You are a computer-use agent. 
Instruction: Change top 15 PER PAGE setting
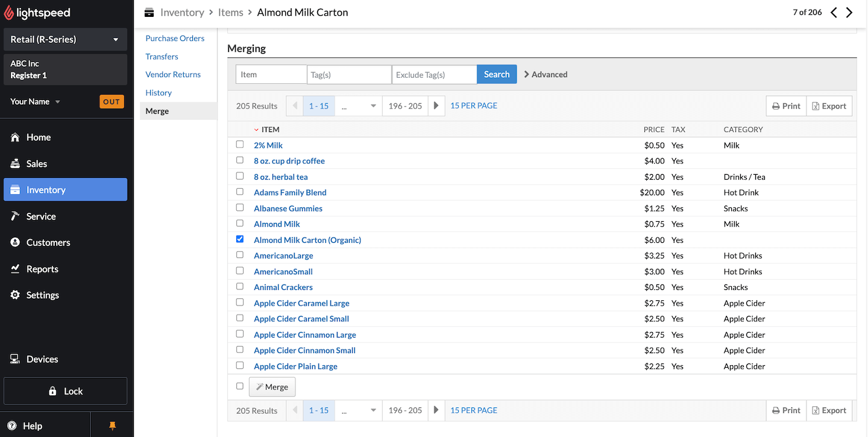tap(474, 105)
